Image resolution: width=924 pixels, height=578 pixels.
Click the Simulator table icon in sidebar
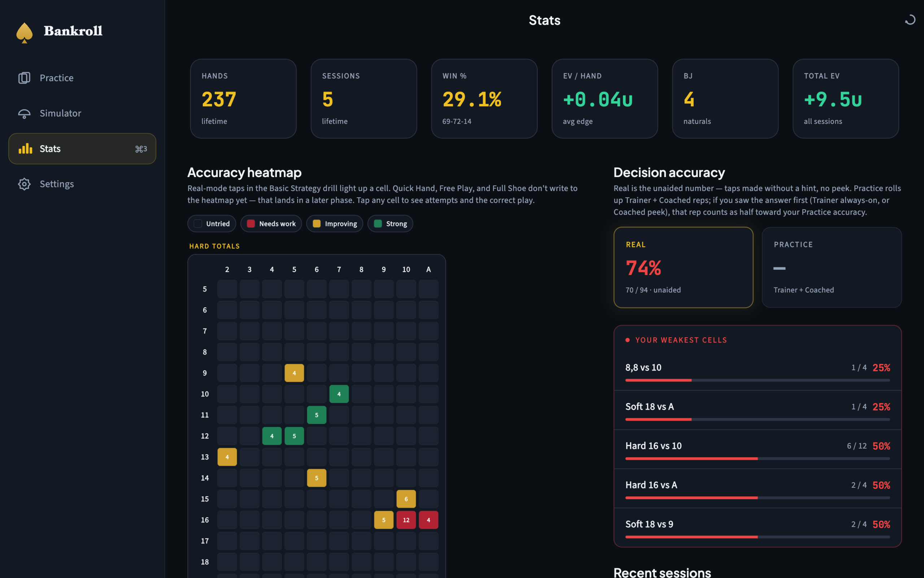click(x=24, y=113)
